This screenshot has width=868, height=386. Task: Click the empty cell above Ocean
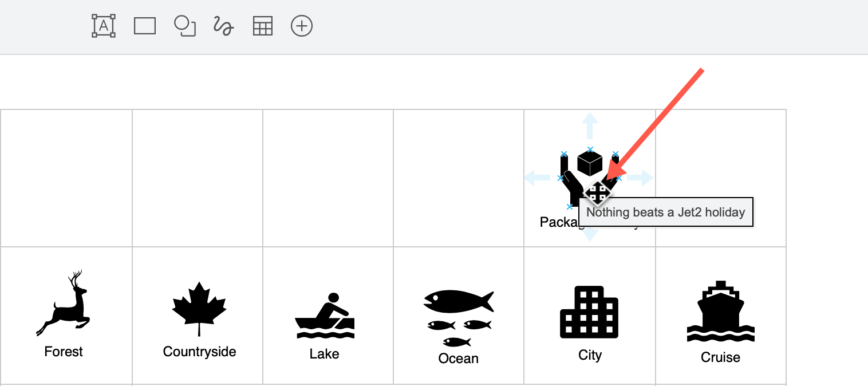(x=458, y=172)
